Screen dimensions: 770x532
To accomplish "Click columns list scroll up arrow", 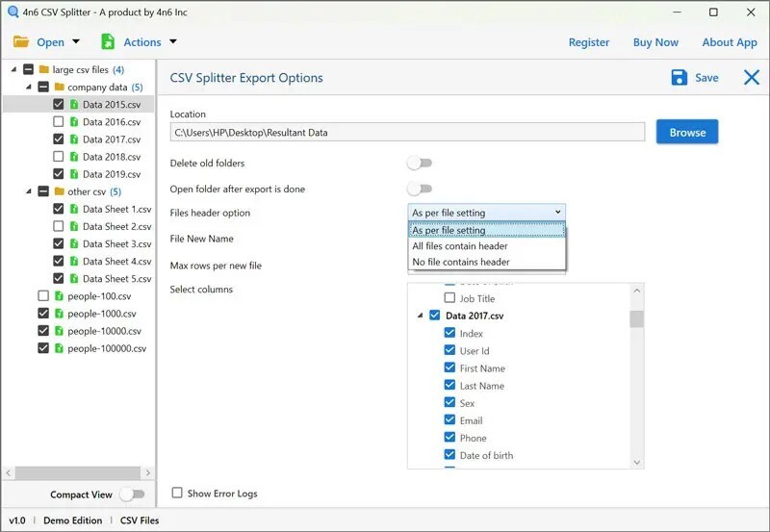I will point(637,291).
